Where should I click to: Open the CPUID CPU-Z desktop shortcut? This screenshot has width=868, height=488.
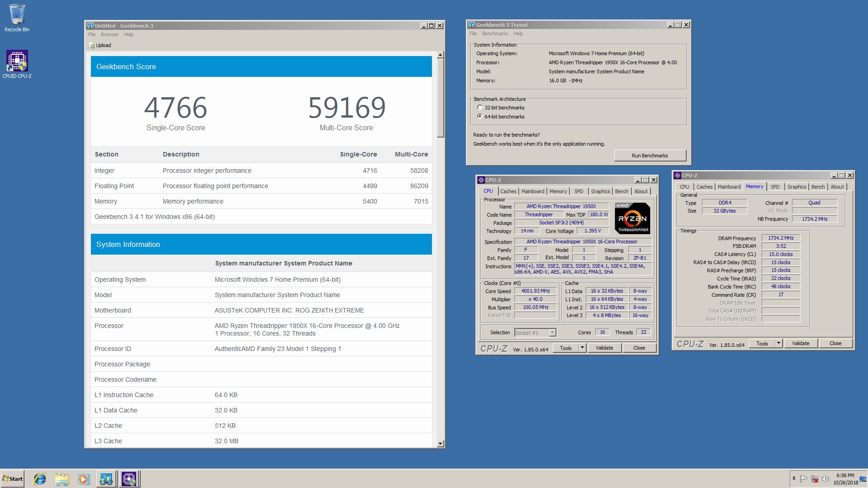coord(17,64)
